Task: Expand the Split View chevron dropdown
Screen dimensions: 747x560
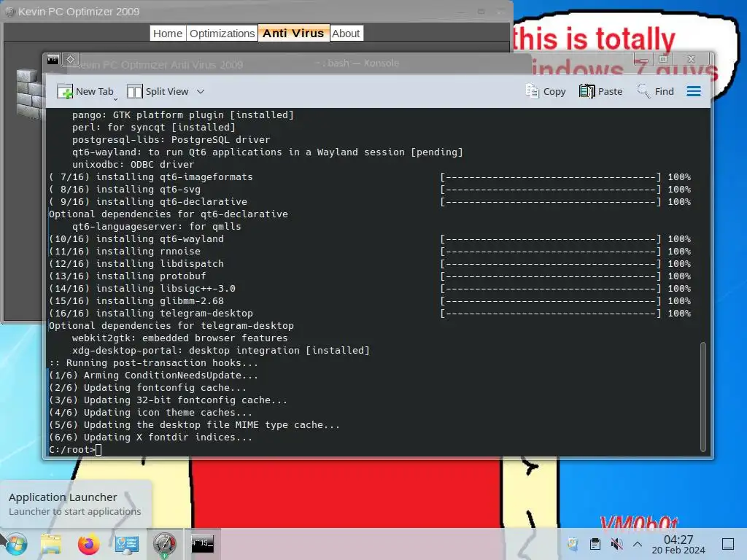Action: 201,91
